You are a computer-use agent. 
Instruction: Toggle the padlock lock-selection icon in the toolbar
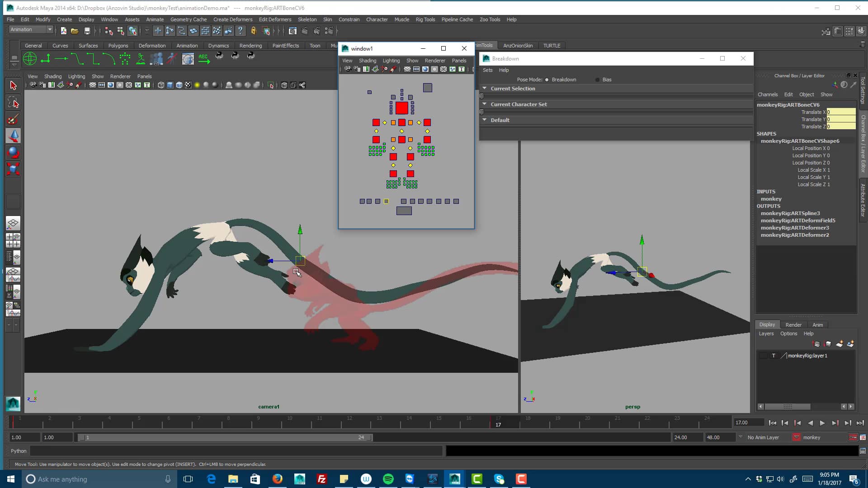click(x=253, y=31)
